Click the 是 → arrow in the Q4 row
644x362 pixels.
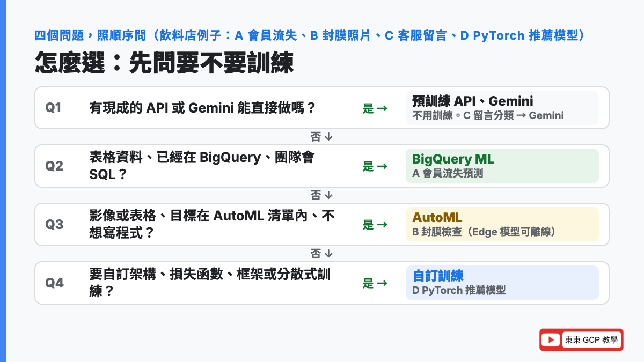coord(375,283)
